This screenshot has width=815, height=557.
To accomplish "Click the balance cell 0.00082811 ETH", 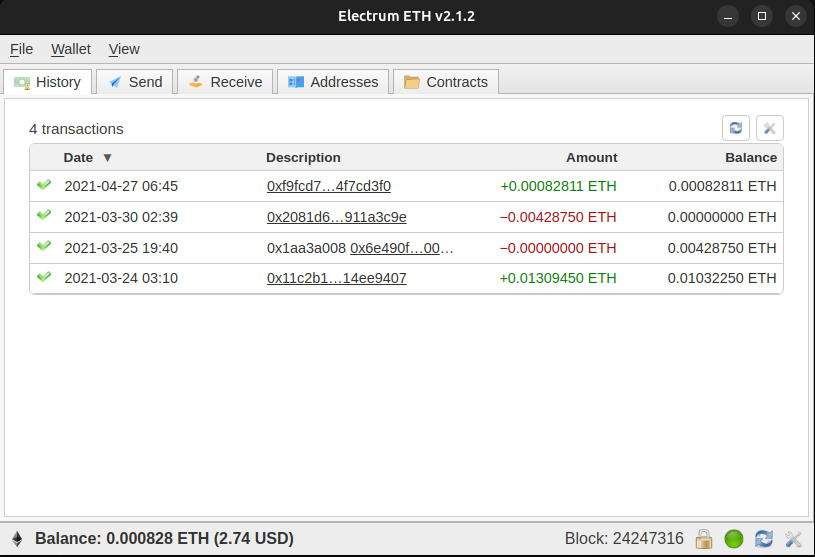I will pos(722,186).
